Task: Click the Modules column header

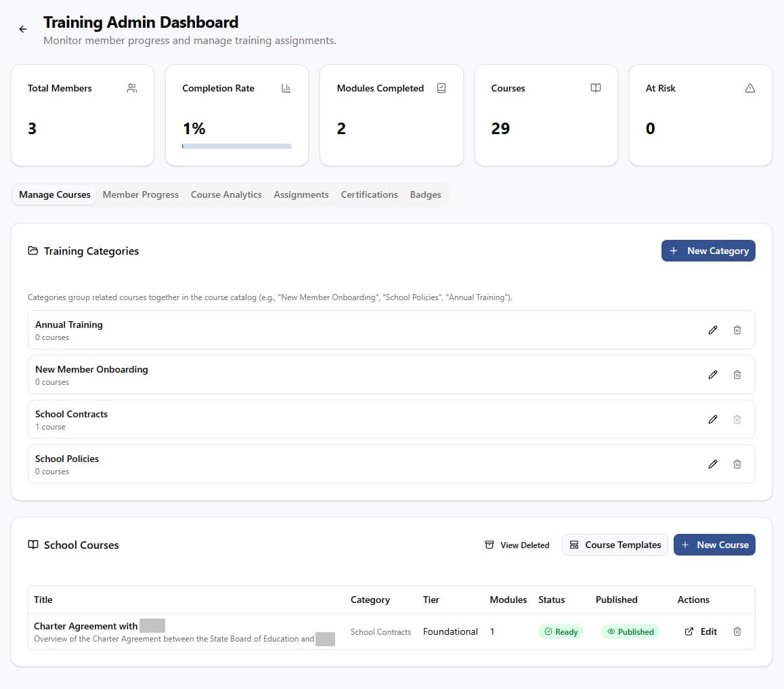Action: click(508, 600)
